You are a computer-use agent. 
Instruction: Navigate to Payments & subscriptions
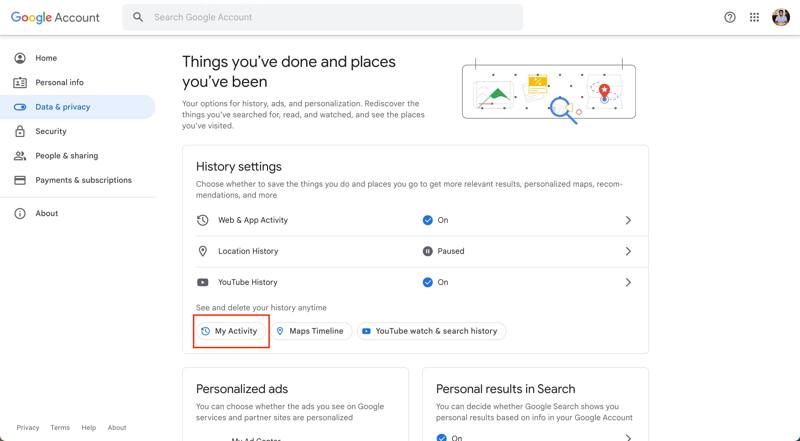[x=83, y=180]
